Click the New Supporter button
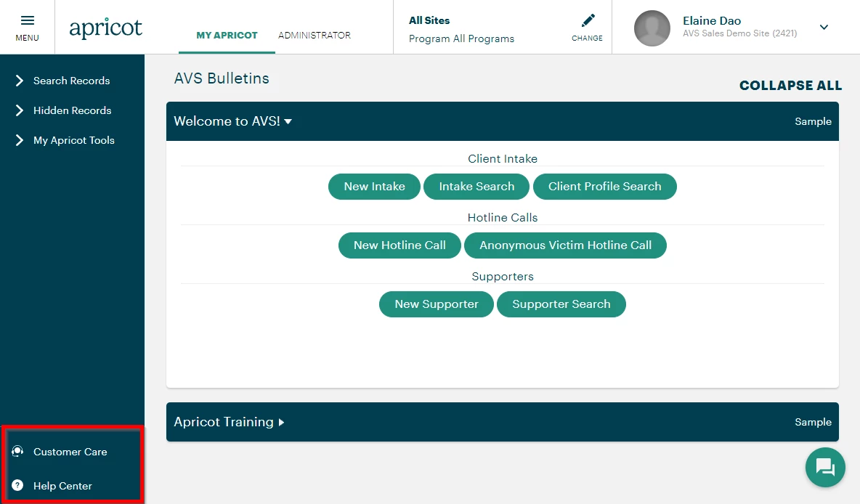Screen dimensions: 860x504 (436, 304)
